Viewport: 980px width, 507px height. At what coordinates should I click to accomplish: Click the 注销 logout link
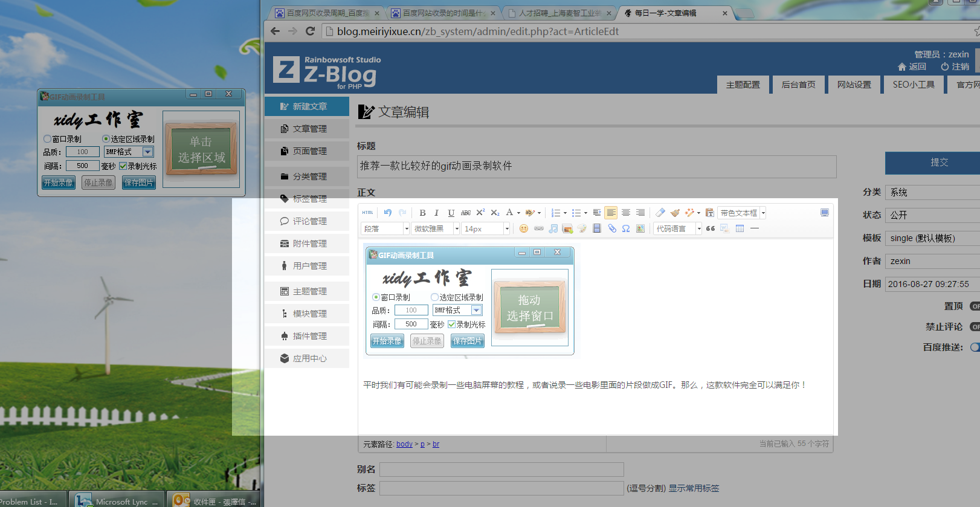tap(955, 66)
